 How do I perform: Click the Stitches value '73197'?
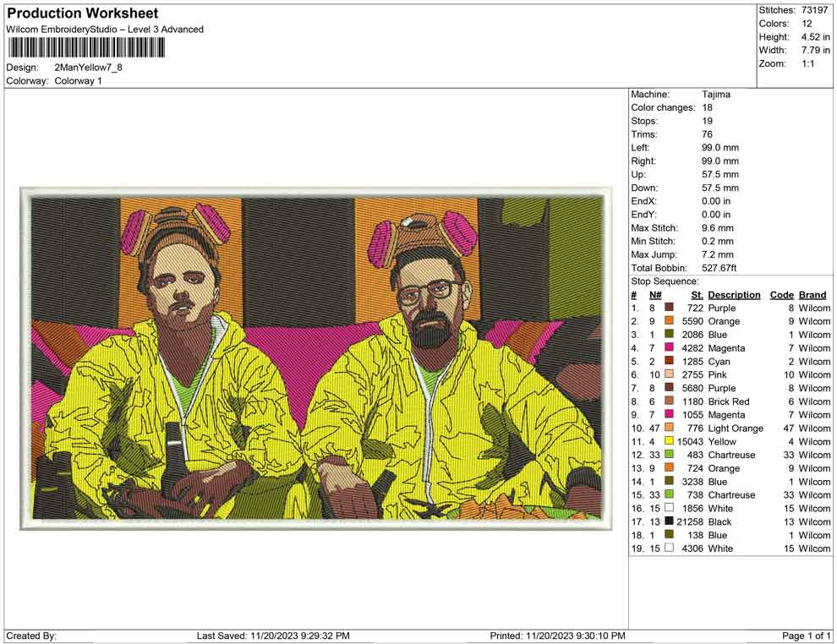[814, 10]
